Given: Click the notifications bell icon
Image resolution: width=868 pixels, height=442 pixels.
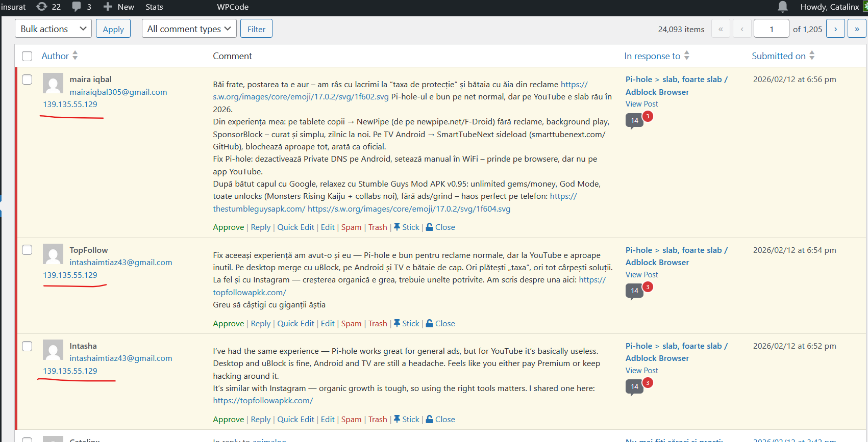Looking at the screenshot, I should (782, 7).
